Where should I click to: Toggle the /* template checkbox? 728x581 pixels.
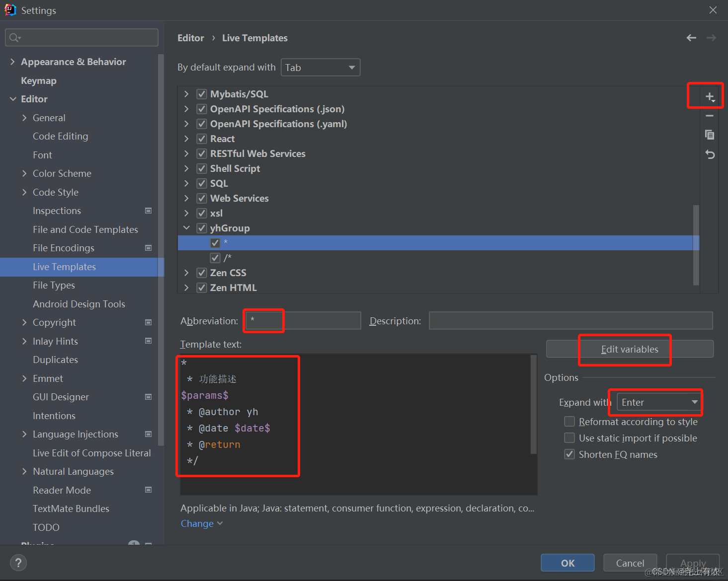[x=215, y=258]
